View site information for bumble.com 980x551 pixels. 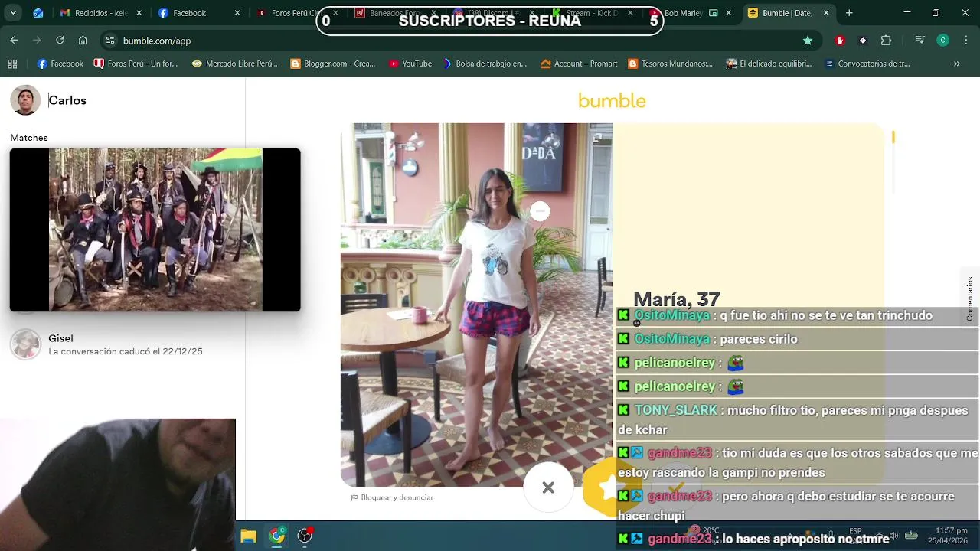110,41
